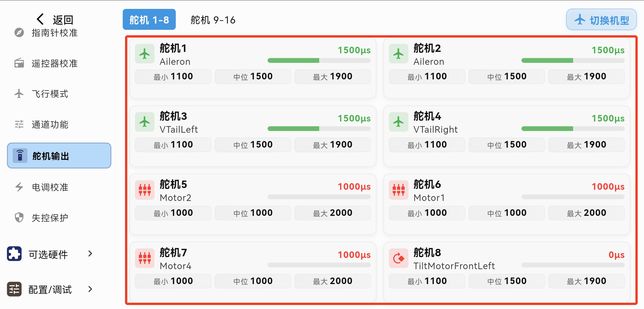Click the airplane icon on 舵机4 card
The image size is (644, 309).
click(399, 122)
